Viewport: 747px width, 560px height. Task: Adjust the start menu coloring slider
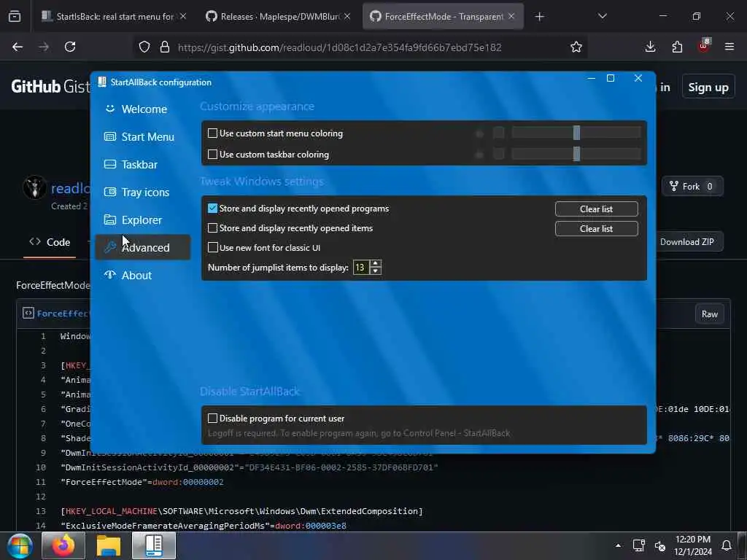pyautogui.click(x=576, y=133)
